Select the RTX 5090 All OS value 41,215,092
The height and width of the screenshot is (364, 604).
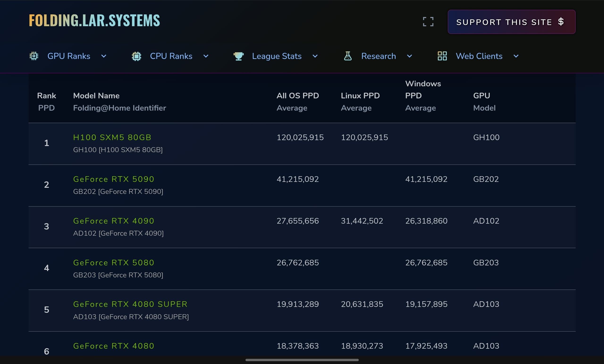tap(298, 179)
